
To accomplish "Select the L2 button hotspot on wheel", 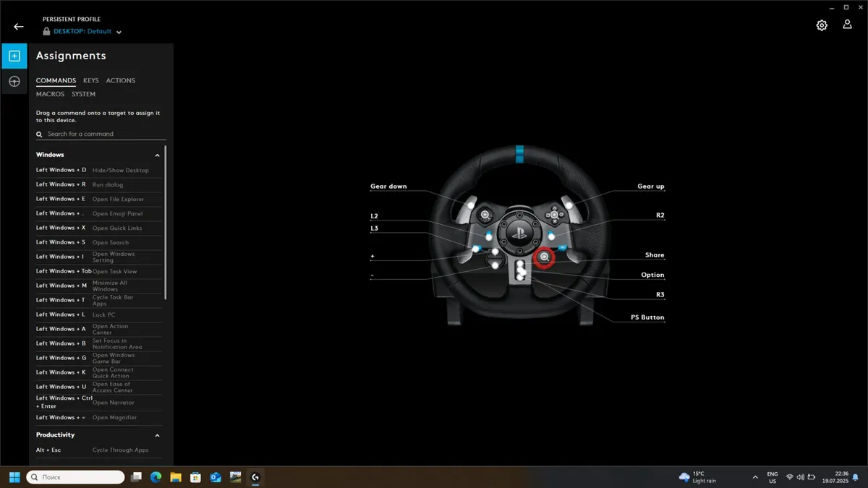I will (489, 236).
